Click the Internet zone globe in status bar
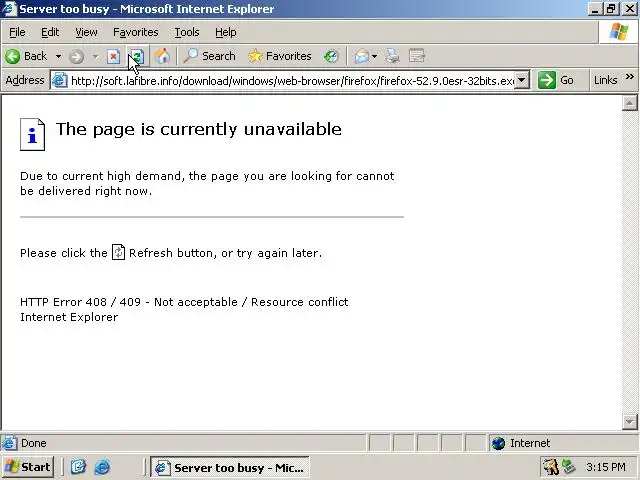 tap(499, 443)
